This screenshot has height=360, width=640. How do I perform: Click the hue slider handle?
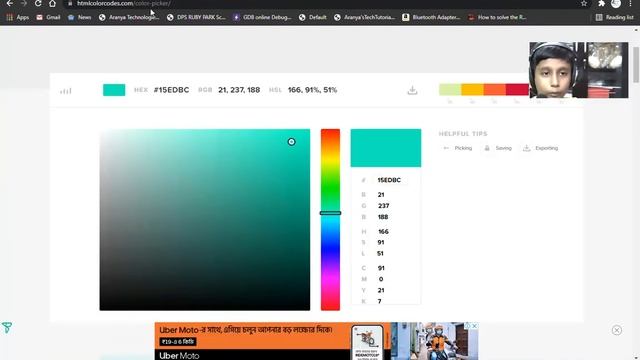click(330, 213)
